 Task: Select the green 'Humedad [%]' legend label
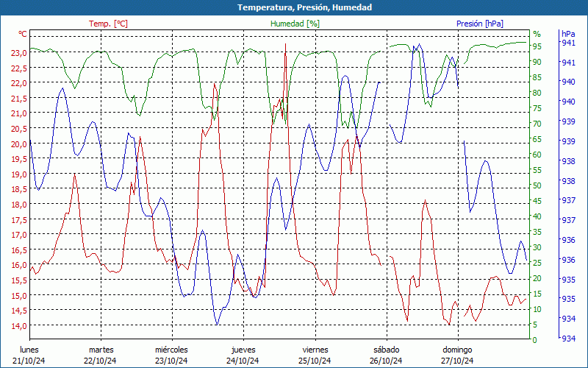tap(295, 24)
